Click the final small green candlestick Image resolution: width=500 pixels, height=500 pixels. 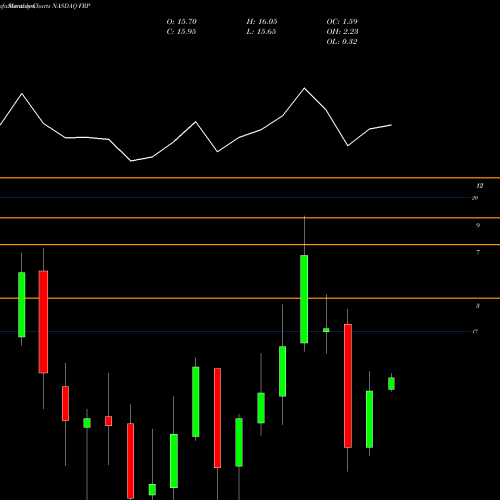click(x=391, y=383)
